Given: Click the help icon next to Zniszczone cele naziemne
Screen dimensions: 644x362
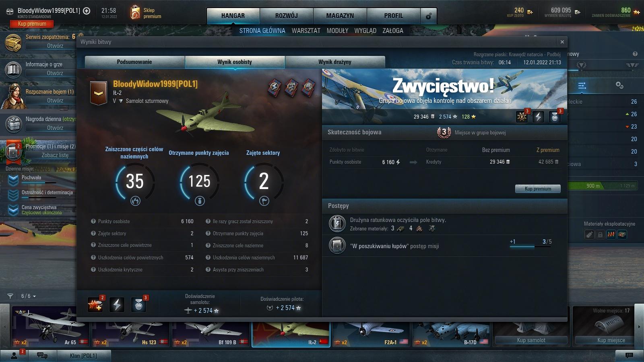Looking at the screenshot, I should click(208, 245).
